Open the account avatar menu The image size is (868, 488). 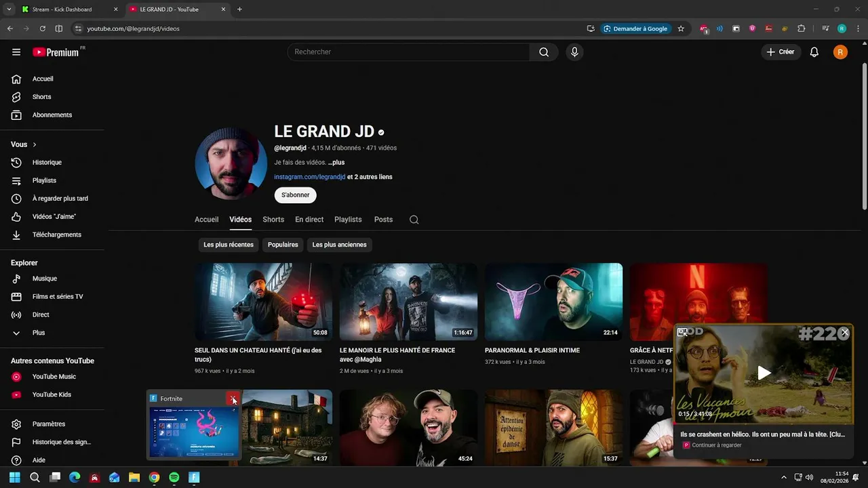tap(840, 52)
